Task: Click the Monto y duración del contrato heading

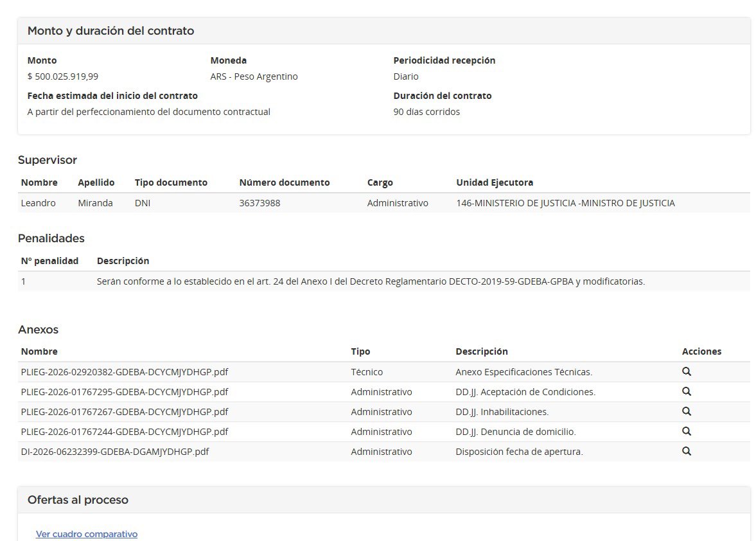Action: coord(111,30)
